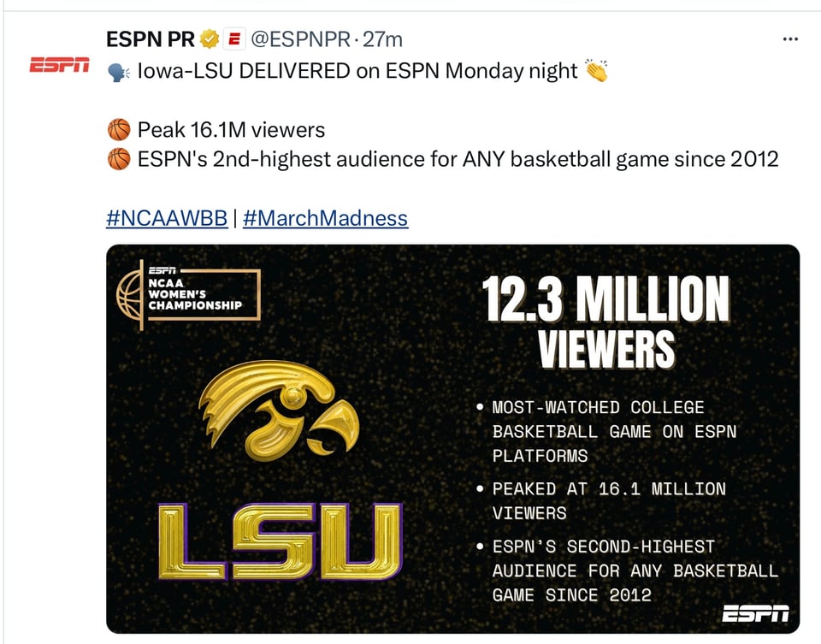The height and width of the screenshot is (644, 821).
Task: Follow the #MarchMadness hashtag
Action: [325, 218]
